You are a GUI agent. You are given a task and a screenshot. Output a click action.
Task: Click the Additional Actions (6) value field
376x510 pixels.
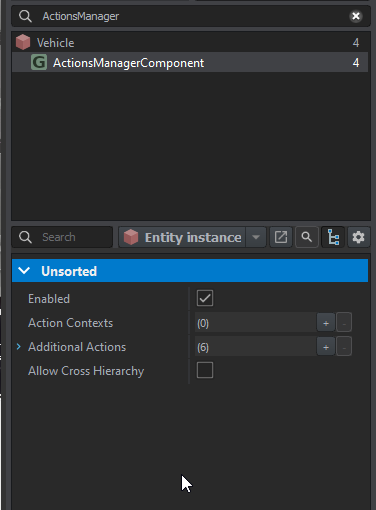pyautogui.click(x=256, y=347)
